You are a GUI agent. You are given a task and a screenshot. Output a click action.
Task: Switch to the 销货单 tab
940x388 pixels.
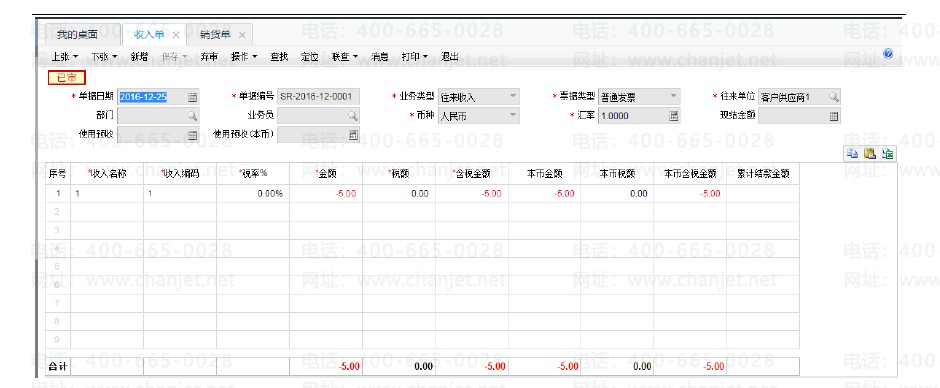[215, 35]
